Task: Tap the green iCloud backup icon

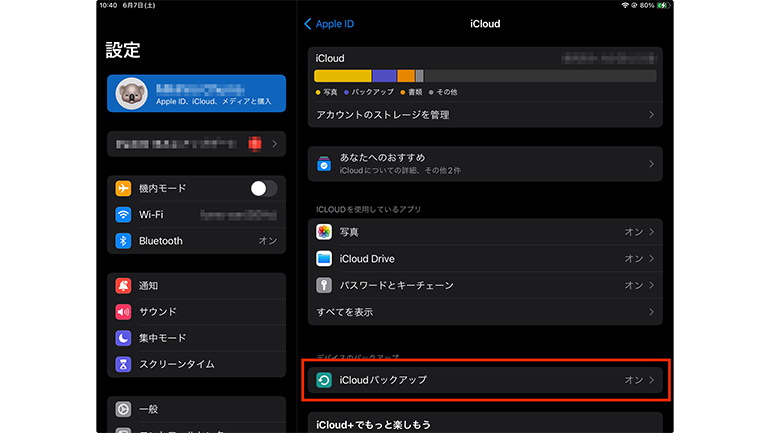Action: 324,380
